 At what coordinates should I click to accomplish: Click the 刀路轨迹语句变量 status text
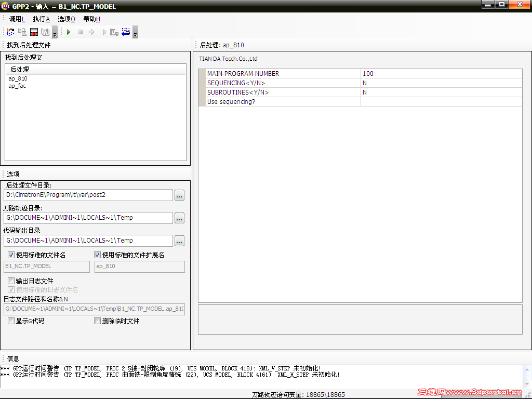tap(298, 395)
